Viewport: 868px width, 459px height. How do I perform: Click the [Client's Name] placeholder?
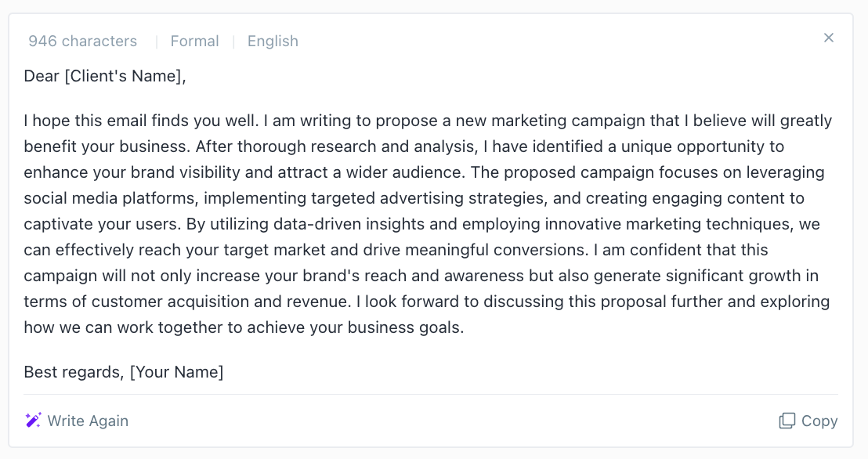[x=125, y=76]
